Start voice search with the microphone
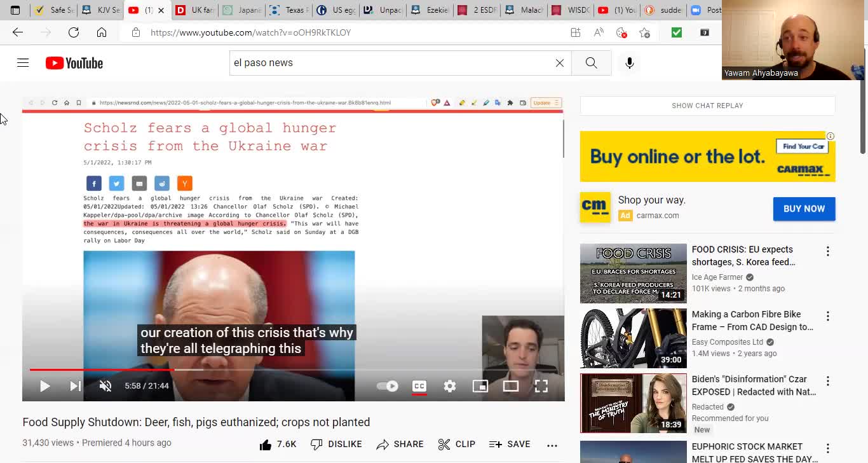This screenshot has height=463, width=868. 629,63
